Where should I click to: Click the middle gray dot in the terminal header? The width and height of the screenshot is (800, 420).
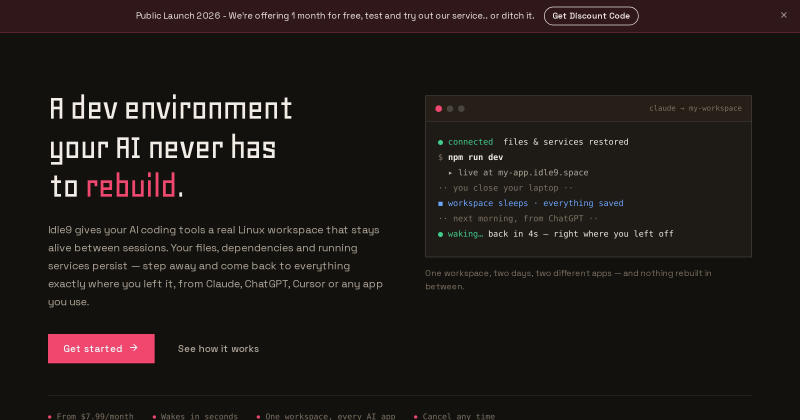pos(450,109)
